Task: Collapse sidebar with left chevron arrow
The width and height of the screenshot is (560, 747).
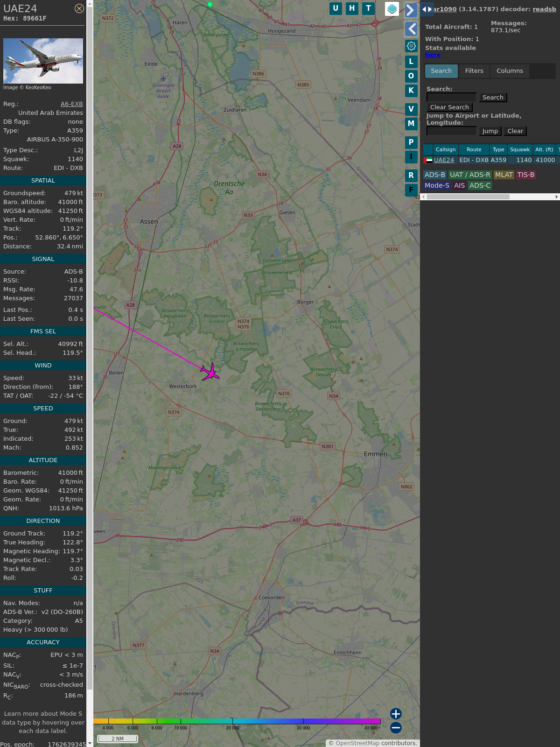Action: point(411,29)
